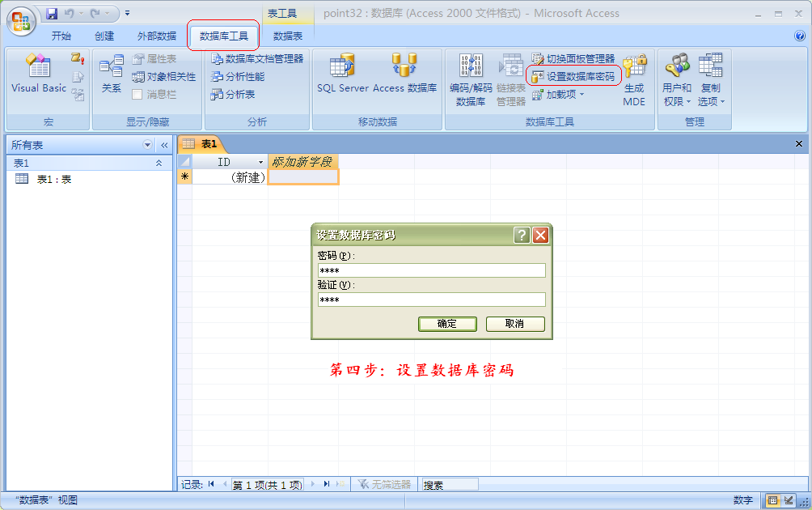Show 对象相关性 dependencies

point(164,77)
